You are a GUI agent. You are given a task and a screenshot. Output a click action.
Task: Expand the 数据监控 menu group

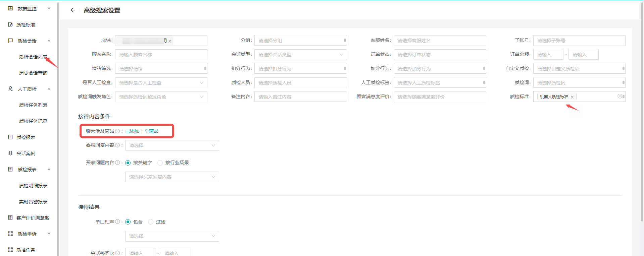coord(49,8)
